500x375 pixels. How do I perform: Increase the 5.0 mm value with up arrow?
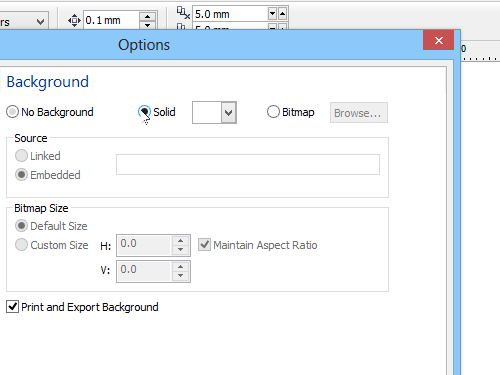tap(282, 14)
